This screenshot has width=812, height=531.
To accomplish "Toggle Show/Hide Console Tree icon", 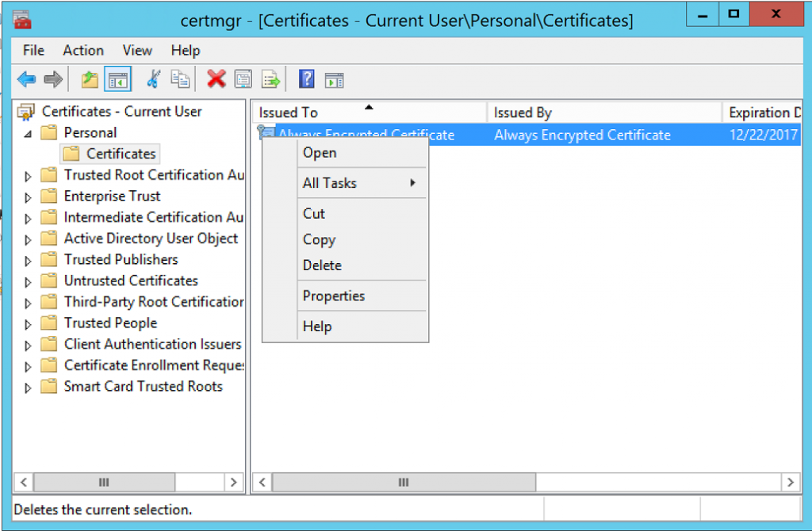I will (x=117, y=80).
